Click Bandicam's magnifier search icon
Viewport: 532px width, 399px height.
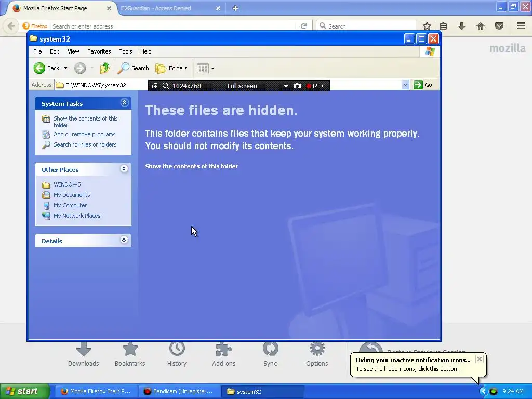166,86
